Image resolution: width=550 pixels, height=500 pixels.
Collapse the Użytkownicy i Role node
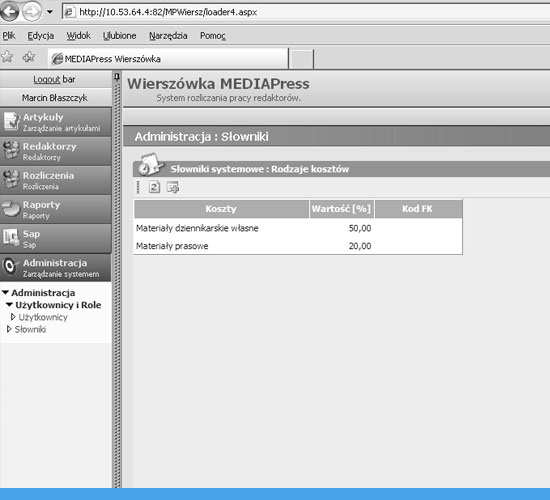coord(9,305)
